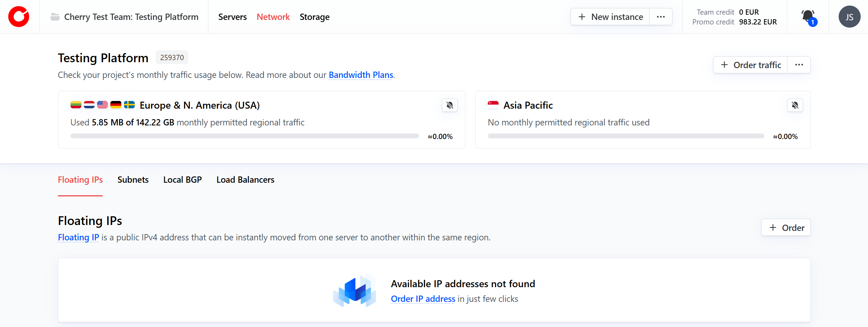
Task: Open Cherry Test Team project selector
Action: coord(131,17)
